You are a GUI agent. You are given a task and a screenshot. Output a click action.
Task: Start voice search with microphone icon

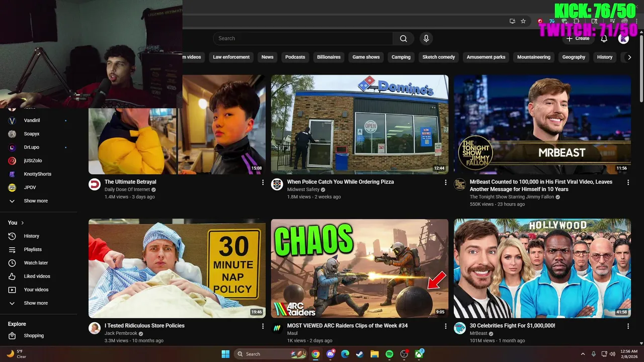426,39
